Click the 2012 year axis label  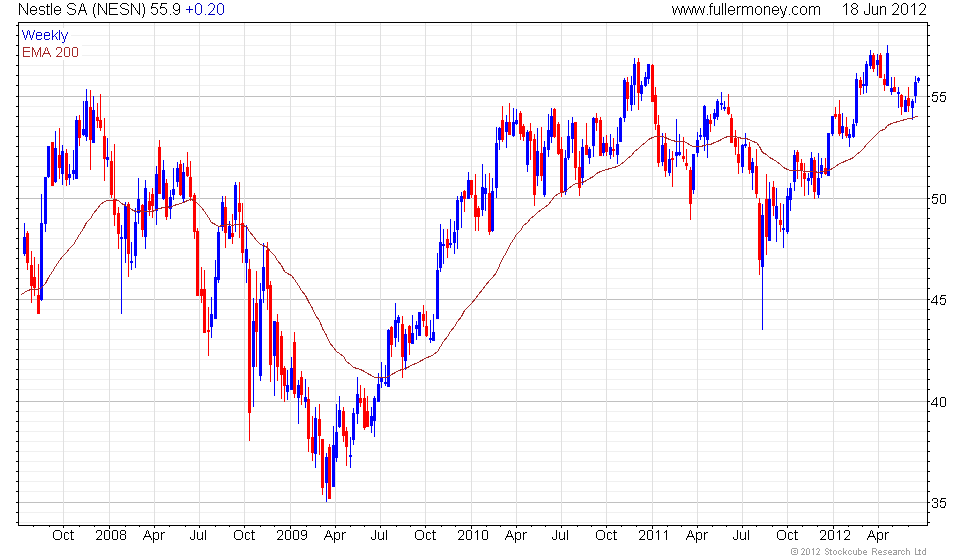click(x=835, y=535)
